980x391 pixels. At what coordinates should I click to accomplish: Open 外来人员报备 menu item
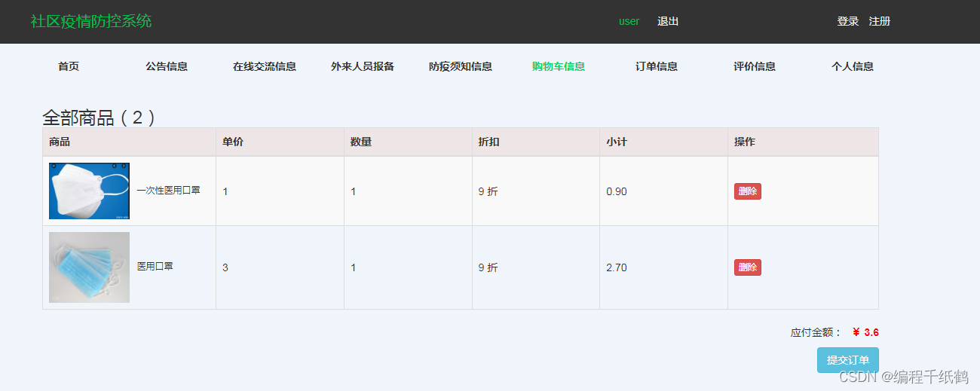tap(363, 66)
